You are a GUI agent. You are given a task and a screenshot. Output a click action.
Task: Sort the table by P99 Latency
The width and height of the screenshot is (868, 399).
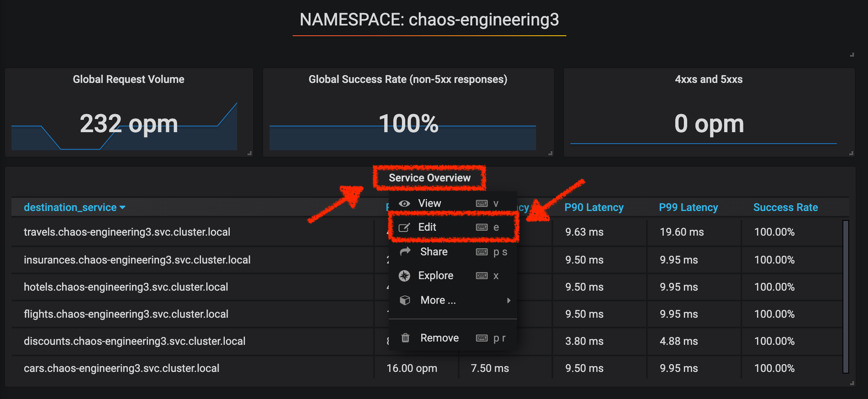tap(688, 208)
